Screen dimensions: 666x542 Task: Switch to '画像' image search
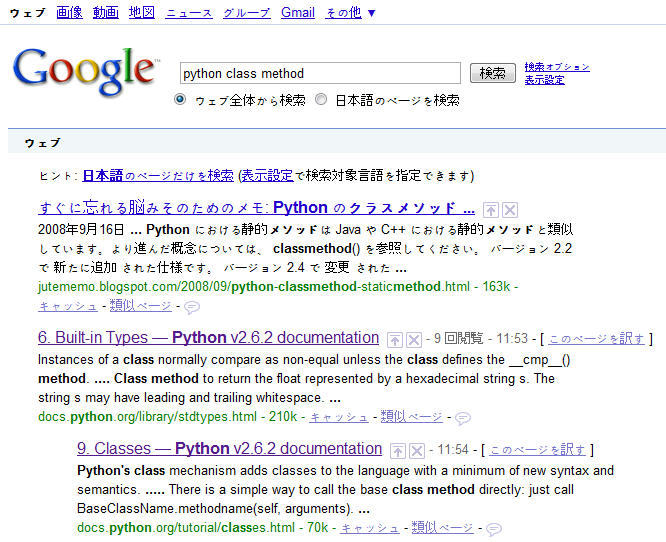(x=69, y=13)
